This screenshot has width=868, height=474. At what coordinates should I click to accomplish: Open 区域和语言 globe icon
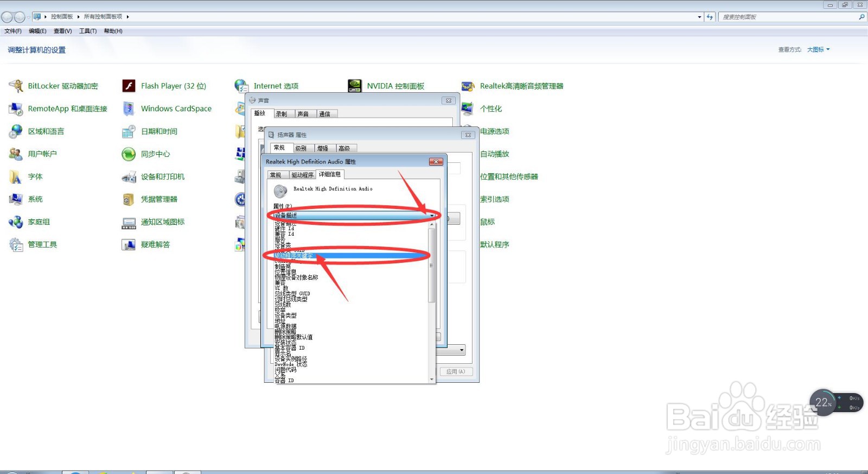point(16,131)
